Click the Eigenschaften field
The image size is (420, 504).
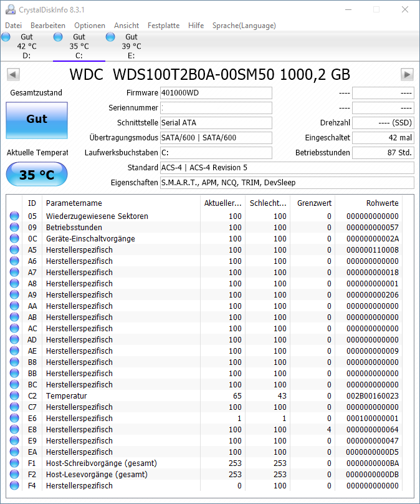click(x=287, y=183)
